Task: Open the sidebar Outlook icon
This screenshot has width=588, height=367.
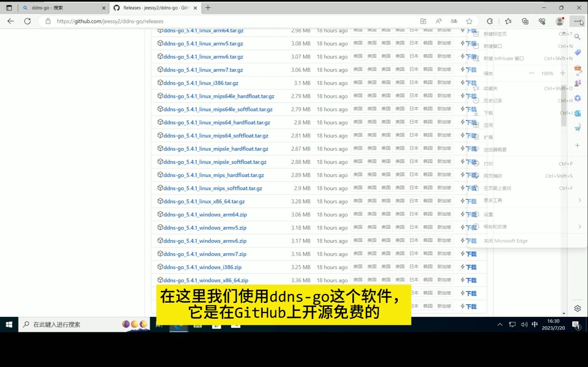Action: pyautogui.click(x=577, y=113)
